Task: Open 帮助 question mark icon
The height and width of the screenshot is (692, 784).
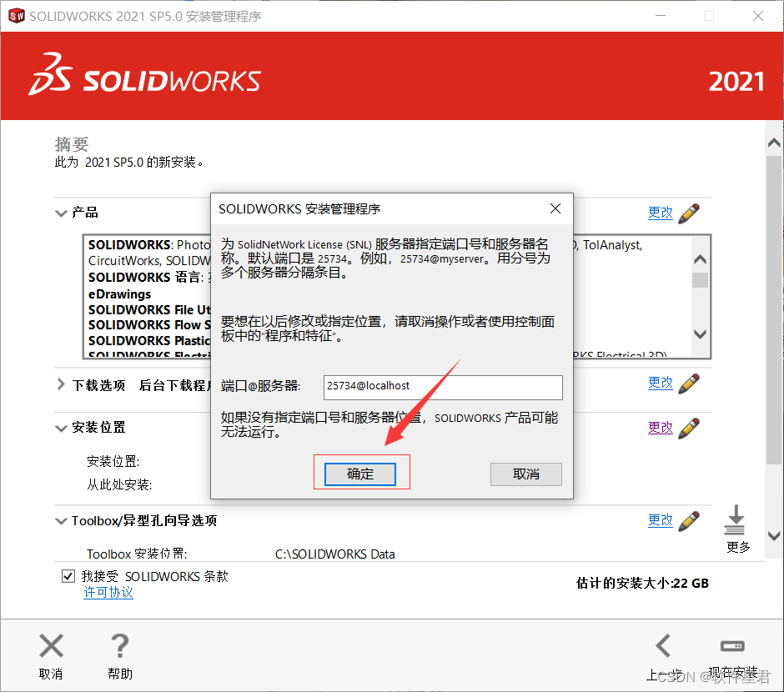Action: click(x=120, y=645)
